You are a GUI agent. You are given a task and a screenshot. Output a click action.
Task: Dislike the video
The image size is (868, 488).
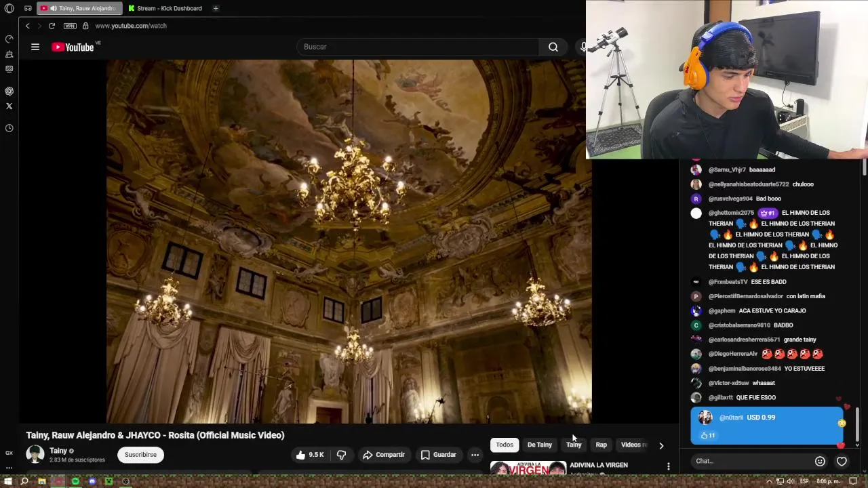coord(342,455)
